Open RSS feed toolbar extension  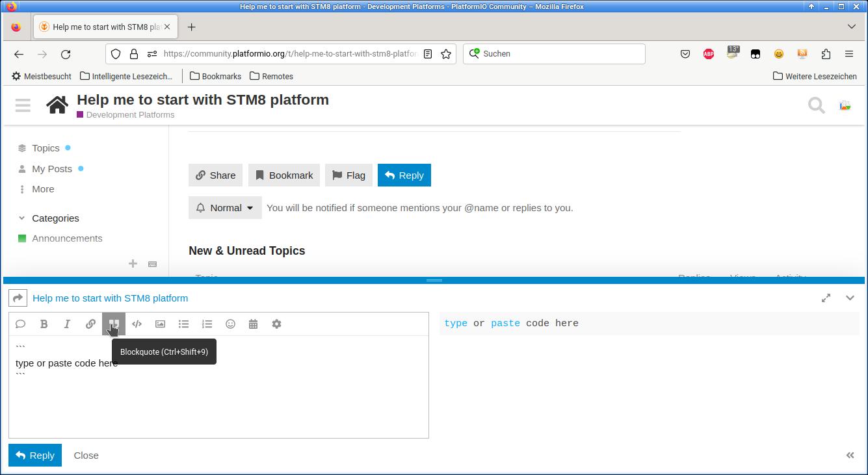[802, 54]
